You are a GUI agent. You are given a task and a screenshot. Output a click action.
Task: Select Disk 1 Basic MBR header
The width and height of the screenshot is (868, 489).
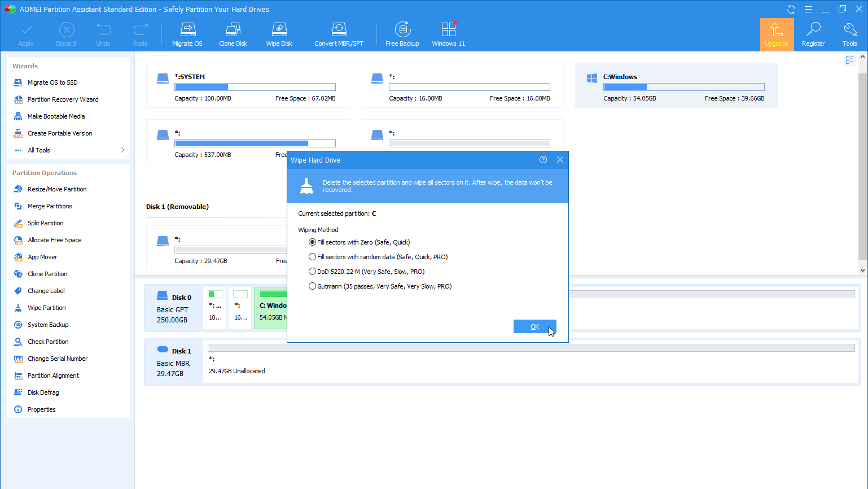174,362
